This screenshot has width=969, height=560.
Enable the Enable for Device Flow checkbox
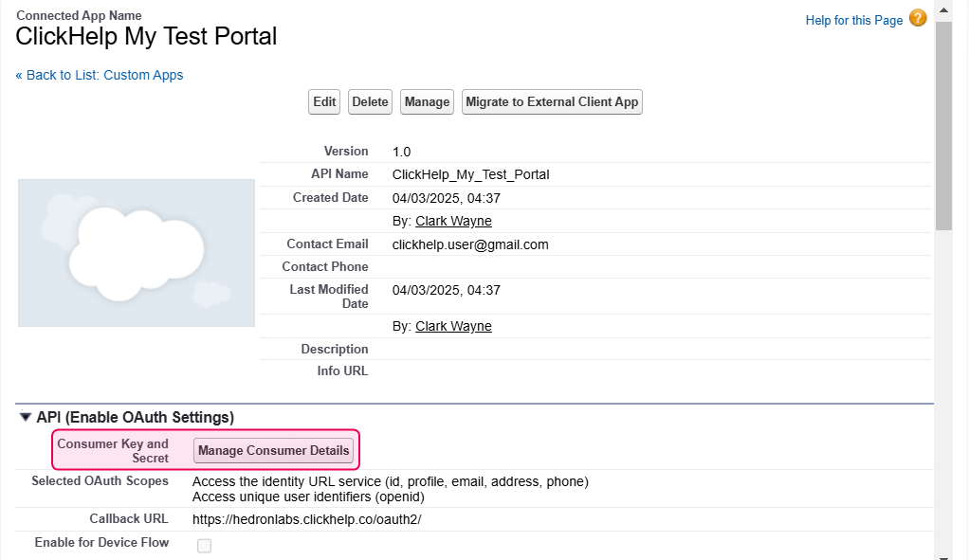click(x=204, y=546)
